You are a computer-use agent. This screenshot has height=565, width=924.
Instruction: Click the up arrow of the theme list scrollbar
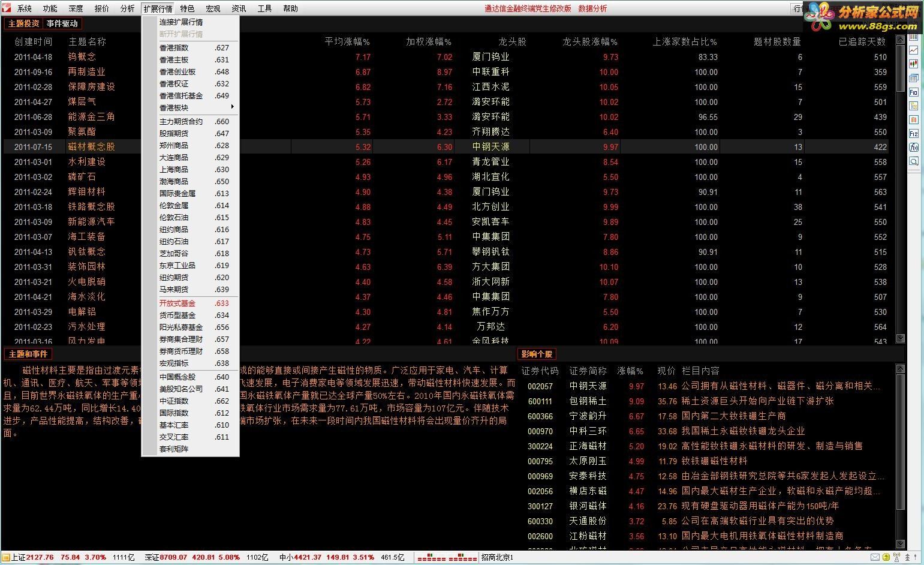click(900, 40)
